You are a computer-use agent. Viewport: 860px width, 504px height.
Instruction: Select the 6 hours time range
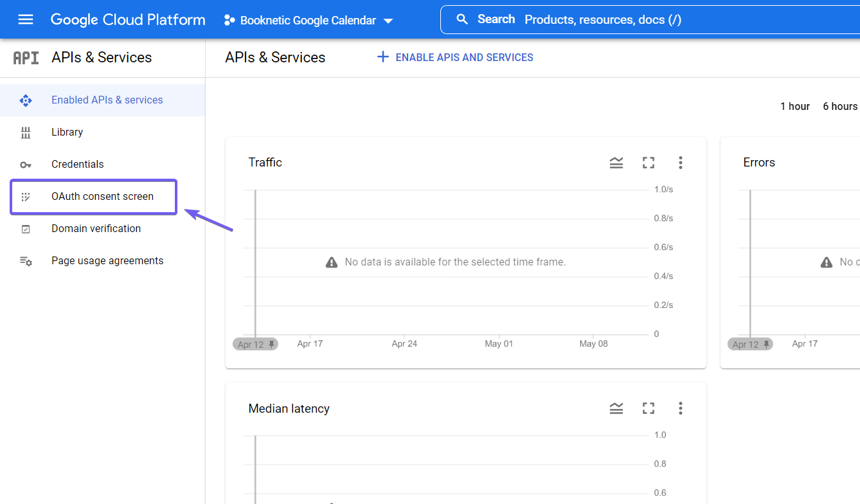tap(839, 106)
